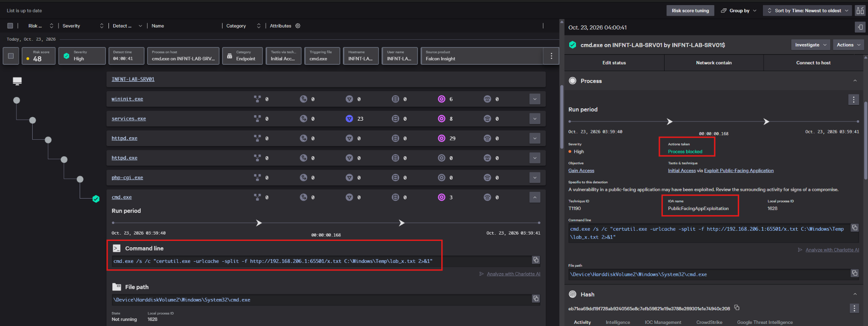Viewport: 868px width, 326px height.
Task: Copy file path in process tree
Action: [x=536, y=298]
